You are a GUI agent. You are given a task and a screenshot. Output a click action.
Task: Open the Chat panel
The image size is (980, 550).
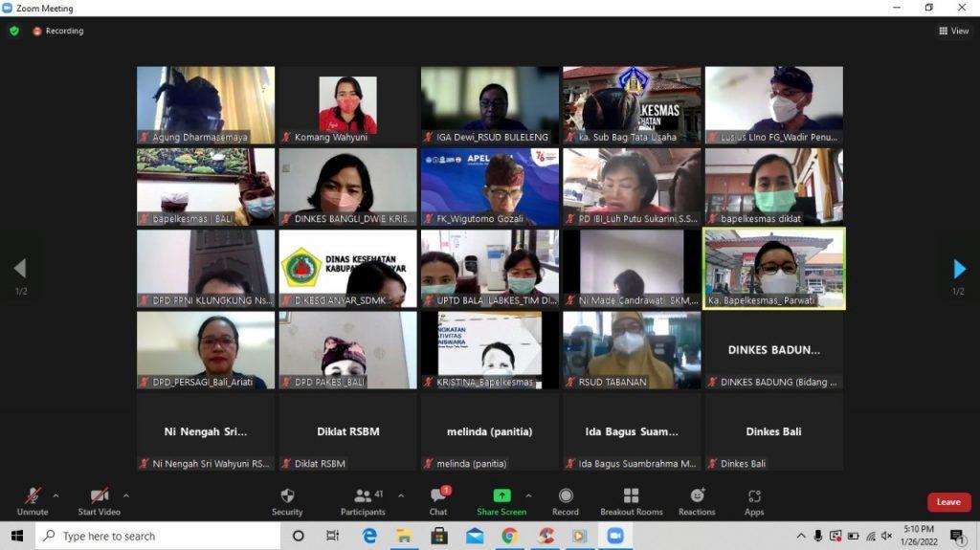click(438, 496)
